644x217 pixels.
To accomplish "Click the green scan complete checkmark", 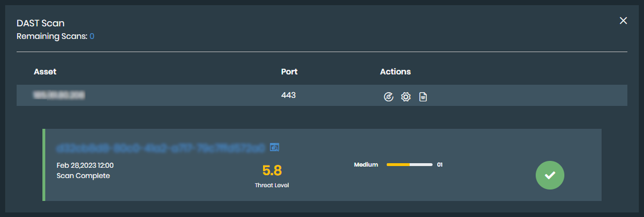I will [x=550, y=175].
